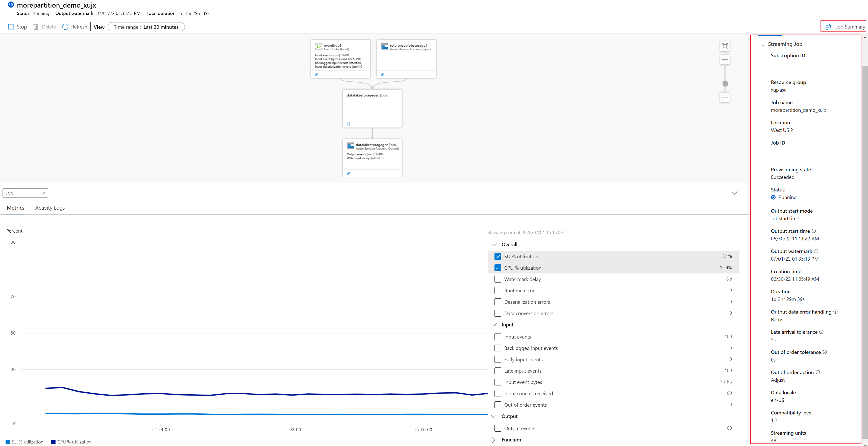This screenshot has width=868, height=446.
Task: Enable the Watermark delay checkbox
Action: [x=498, y=280]
